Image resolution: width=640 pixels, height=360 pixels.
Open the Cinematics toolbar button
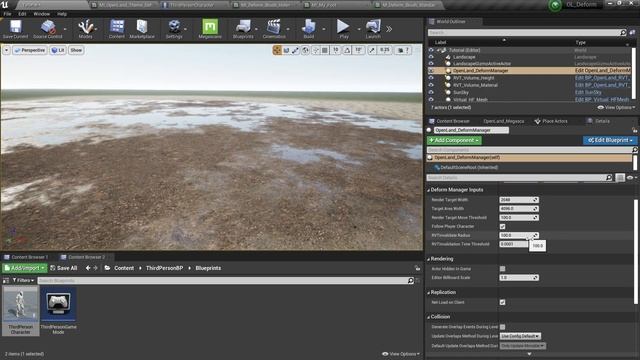[274, 29]
